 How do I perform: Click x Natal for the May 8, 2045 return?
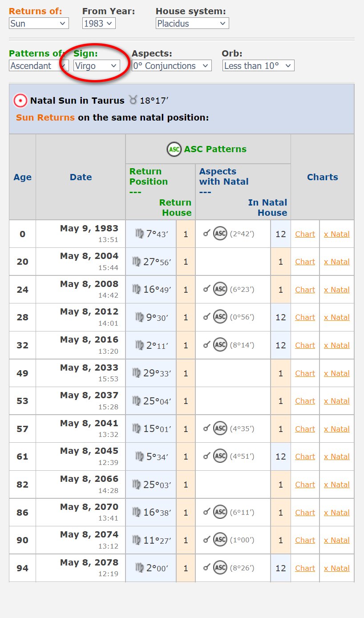[x=336, y=456]
